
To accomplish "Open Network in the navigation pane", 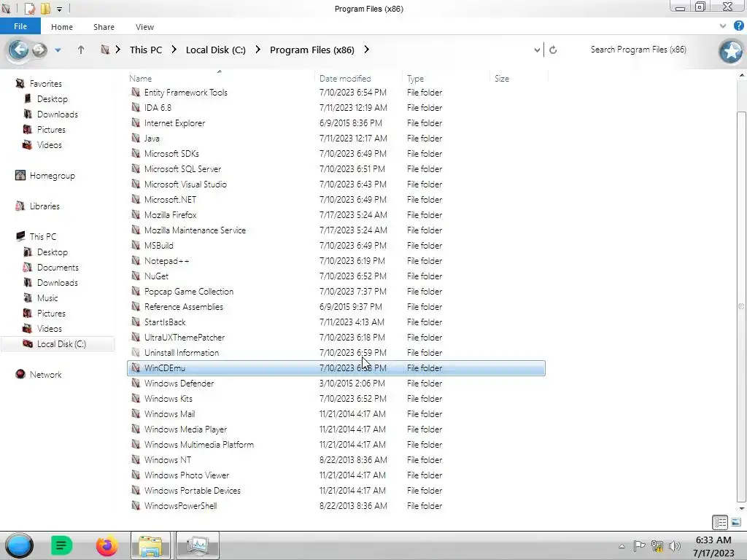I will pyautogui.click(x=45, y=374).
